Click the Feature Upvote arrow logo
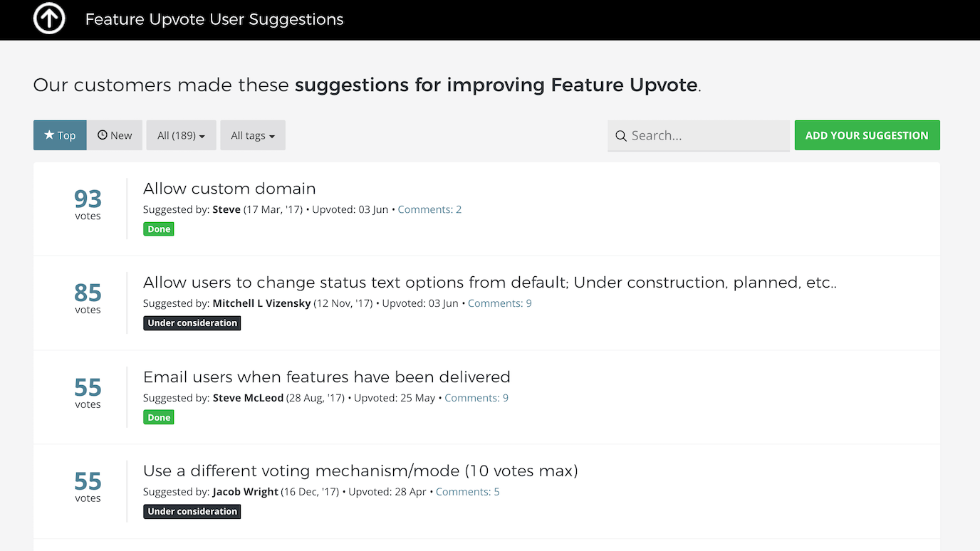 pyautogui.click(x=48, y=19)
